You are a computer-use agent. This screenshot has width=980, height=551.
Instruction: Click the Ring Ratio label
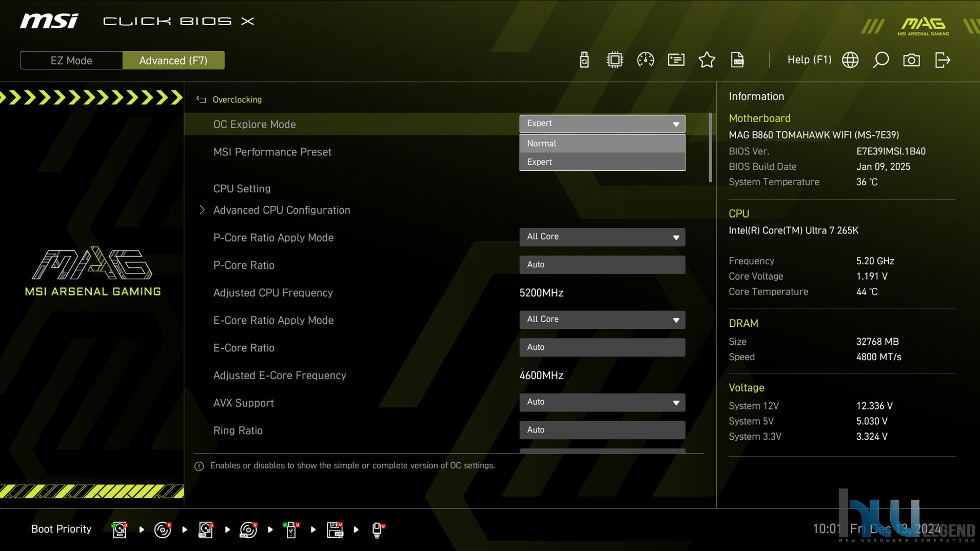click(x=238, y=431)
